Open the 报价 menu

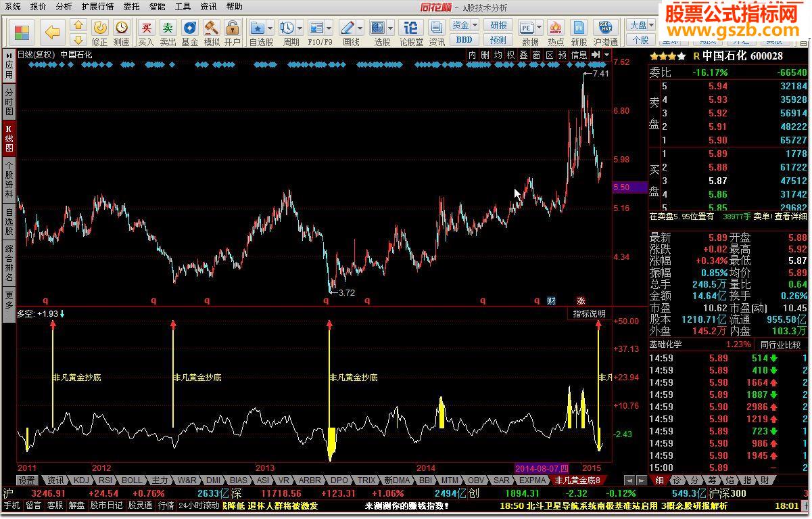click(39, 7)
